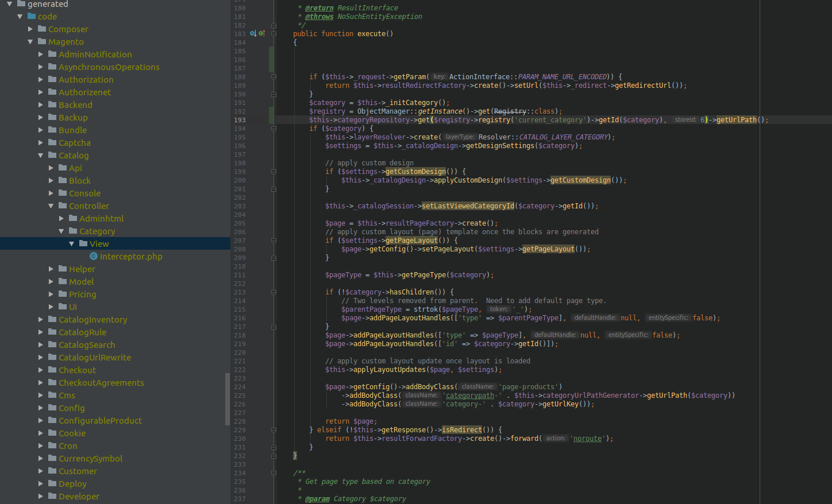This screenshot has height=504, width=832.
Task: Fold the if getParam block at line 188
Action: click(274, 77)
